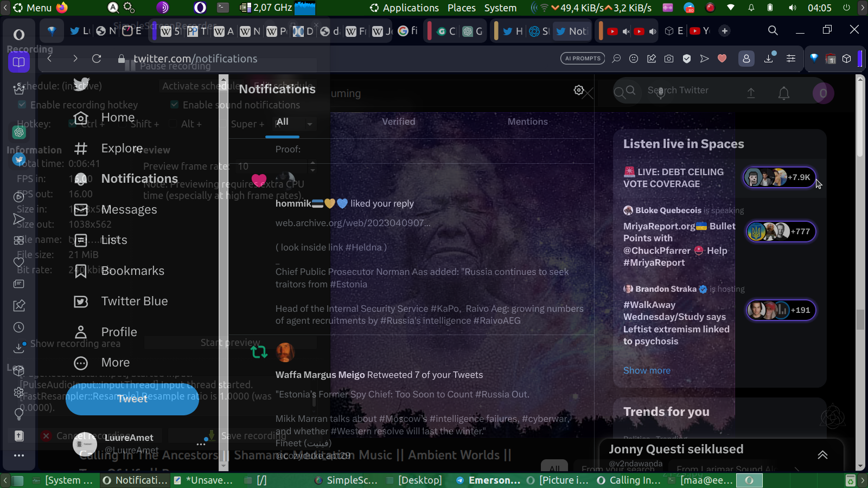This screenshot has height=488, width=868.
Task: Open the Menu launcher in the top panel
Action: click(33, 8)
